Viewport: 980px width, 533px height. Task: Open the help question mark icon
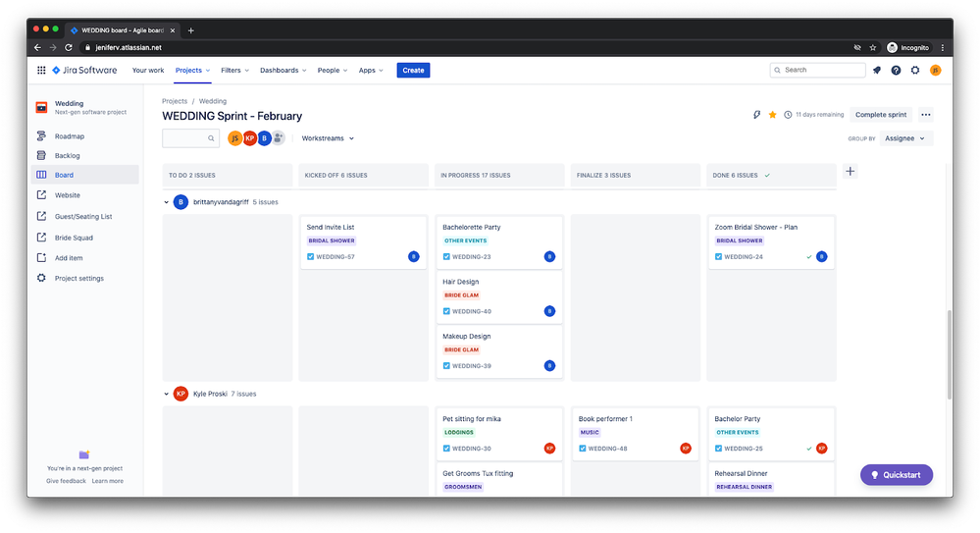[896, 70]
